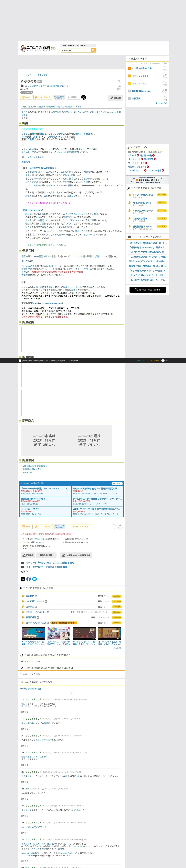The width and height of the screenshot is (186, 868).
Task: Click the Minecraft related item link
Action: pos(28,472)
